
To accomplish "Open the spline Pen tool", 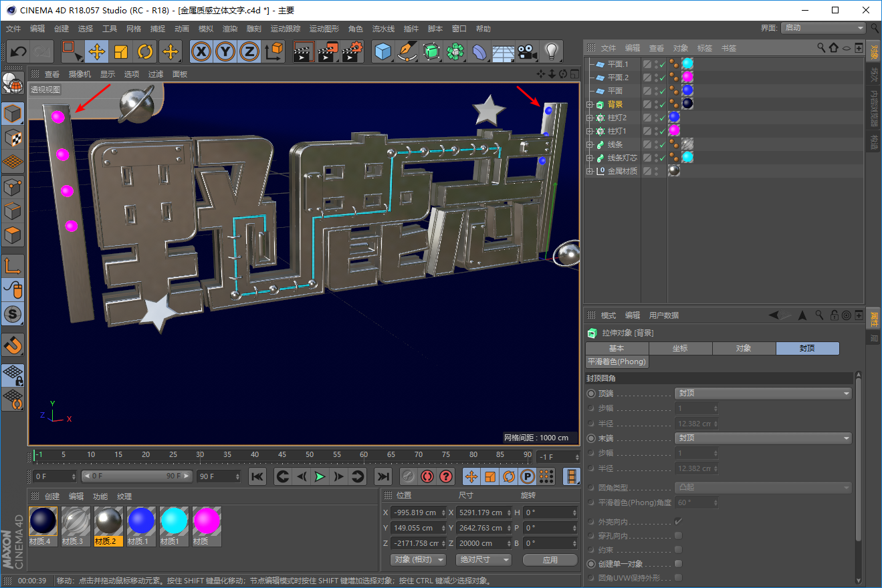I will 407,51.
